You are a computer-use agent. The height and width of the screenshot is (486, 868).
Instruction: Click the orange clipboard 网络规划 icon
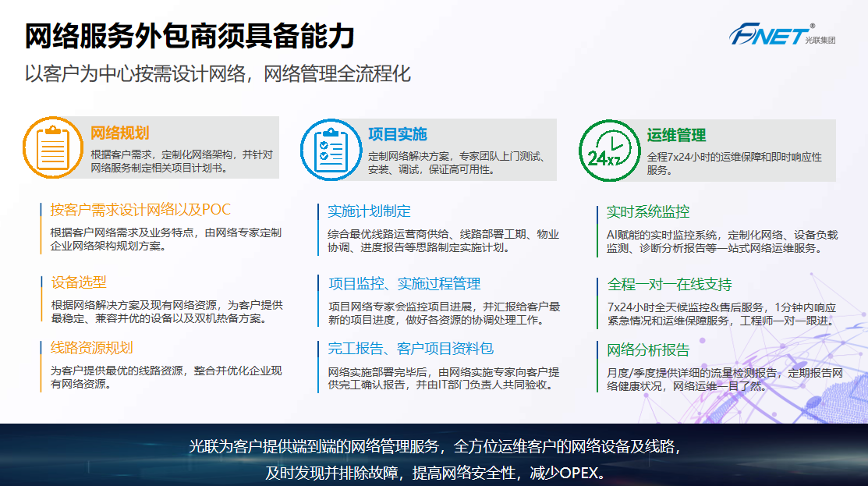point(53,148)
